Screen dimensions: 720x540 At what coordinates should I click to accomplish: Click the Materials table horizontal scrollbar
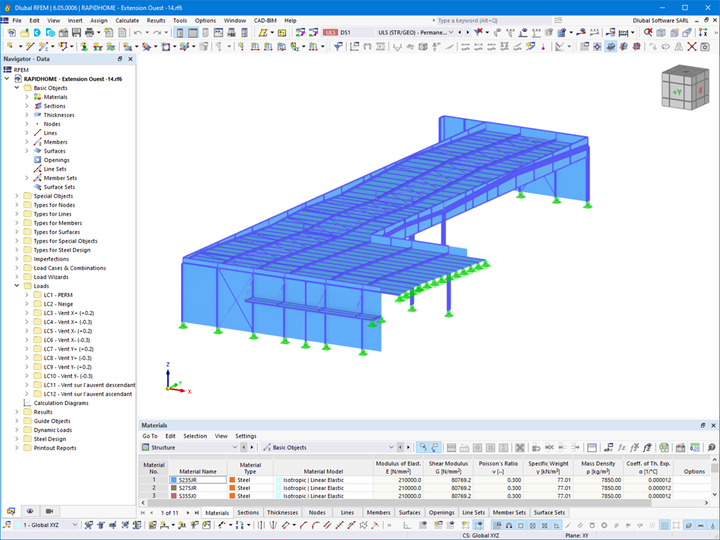click(x=399, y=503)
